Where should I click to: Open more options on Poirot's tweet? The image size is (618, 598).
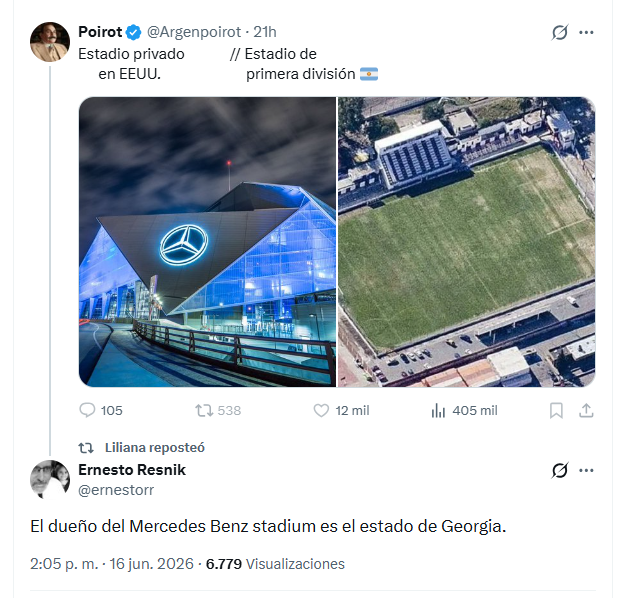[x=586, y=32]
